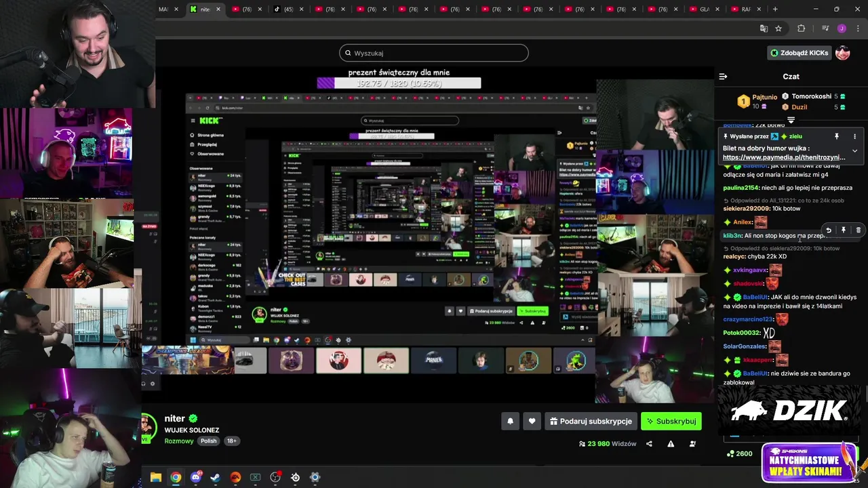
Task: Open the Rozmowy category link
Action: 178,441
